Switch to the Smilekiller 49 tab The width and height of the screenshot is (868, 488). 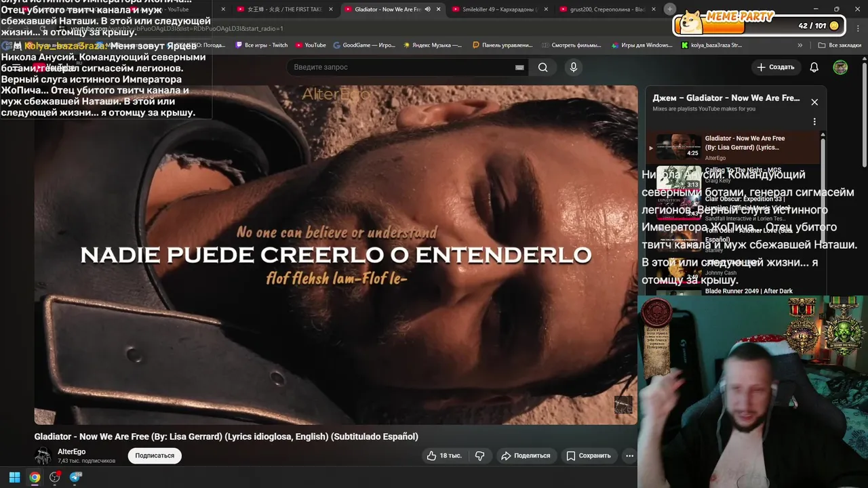click(500, 9)
